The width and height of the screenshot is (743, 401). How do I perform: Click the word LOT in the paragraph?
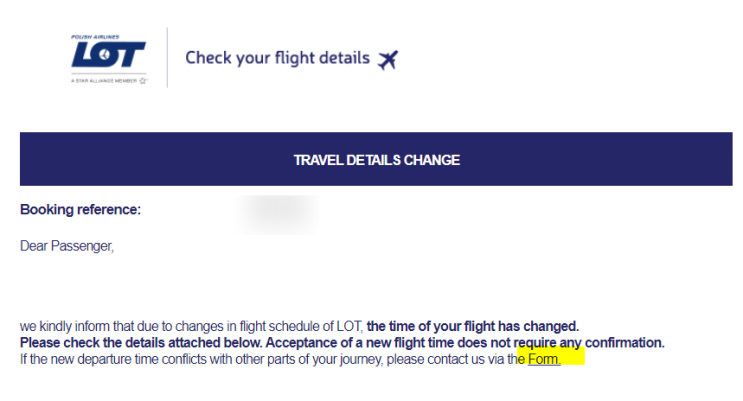[x=349, y=326]
